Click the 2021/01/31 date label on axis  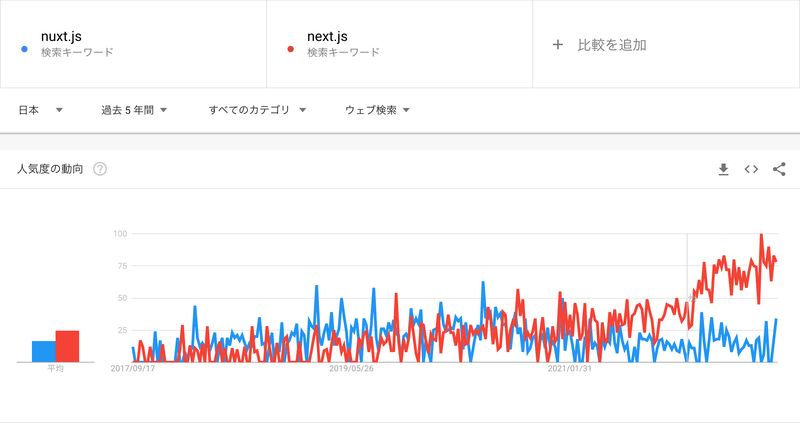point(570,368)
